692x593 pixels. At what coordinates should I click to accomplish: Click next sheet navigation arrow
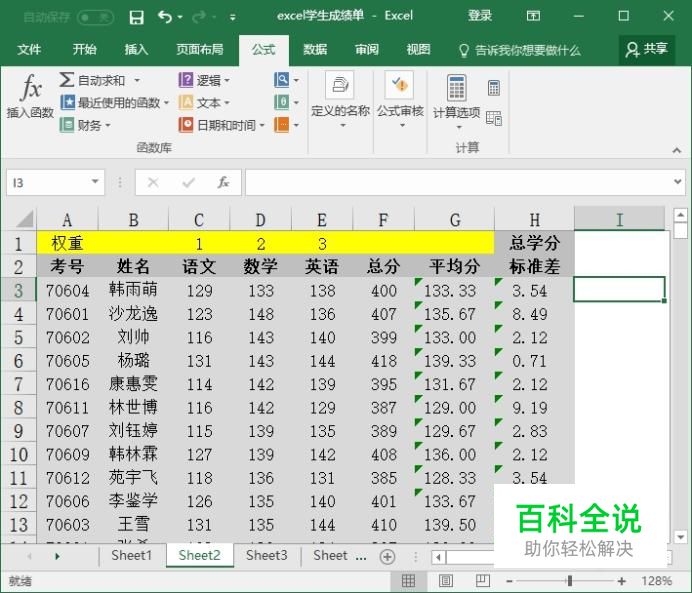57,556
